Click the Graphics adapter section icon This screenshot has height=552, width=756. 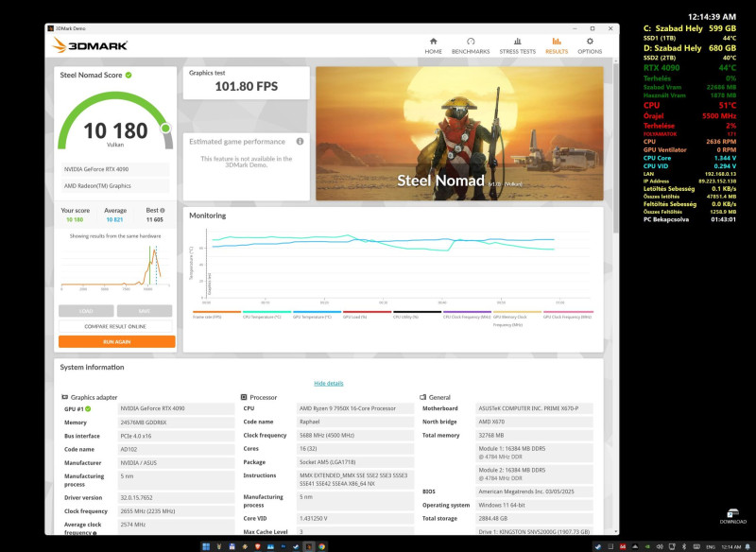tap(64, 397)
